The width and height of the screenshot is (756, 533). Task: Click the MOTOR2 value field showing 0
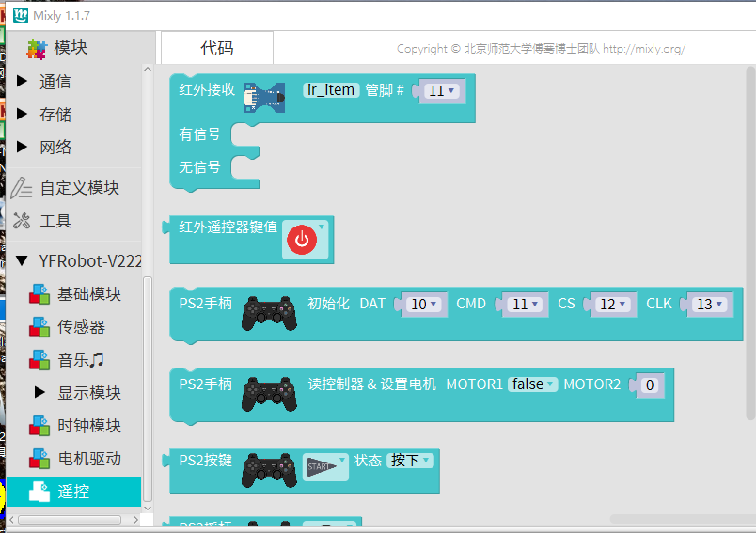pyautogui.click(x=648, y=384)
